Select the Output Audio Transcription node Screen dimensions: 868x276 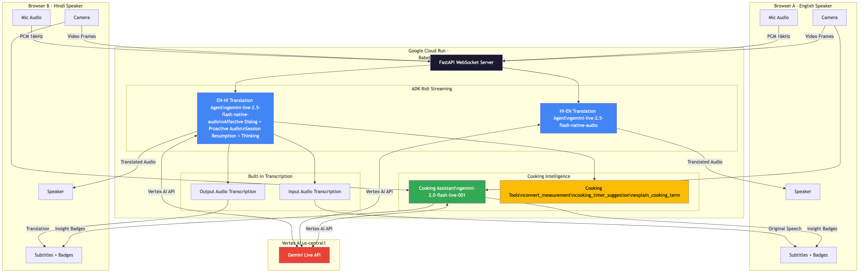click(228, 192)
